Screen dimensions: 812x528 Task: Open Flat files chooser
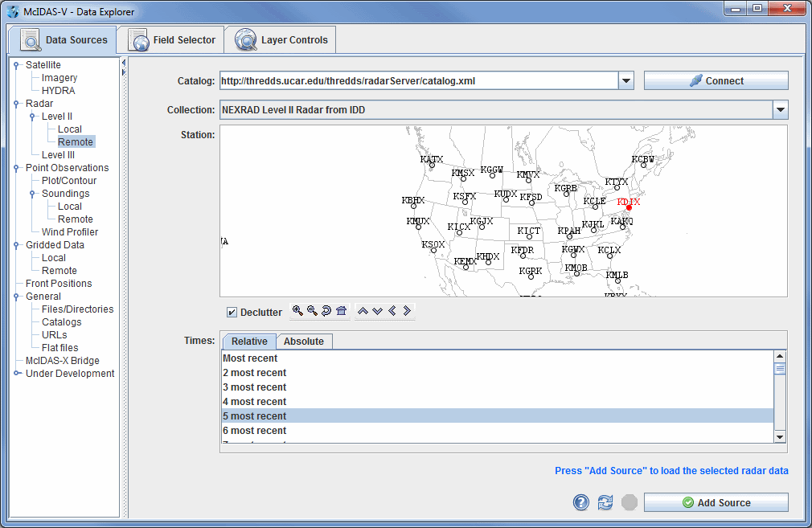[60, 348]
